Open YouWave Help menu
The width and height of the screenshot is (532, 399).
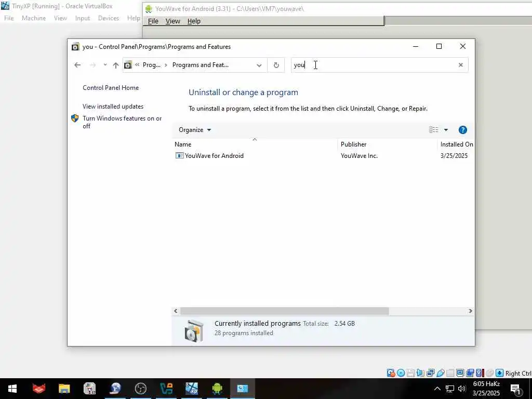coord(194,21)
